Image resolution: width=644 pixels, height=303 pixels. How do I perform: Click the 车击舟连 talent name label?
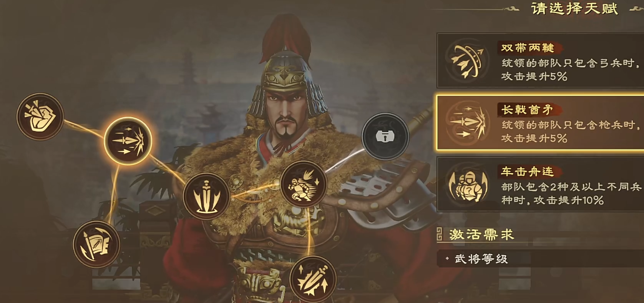(x=528, y=171)
